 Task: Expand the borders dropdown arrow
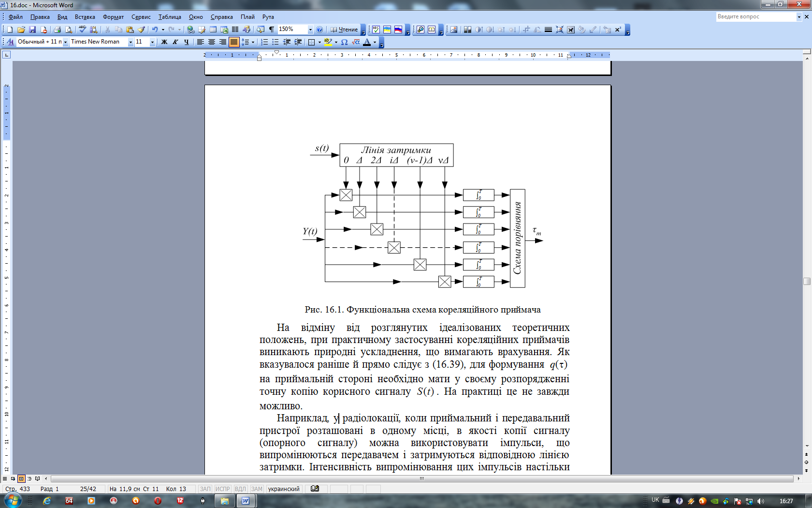[x=319, y=42]
